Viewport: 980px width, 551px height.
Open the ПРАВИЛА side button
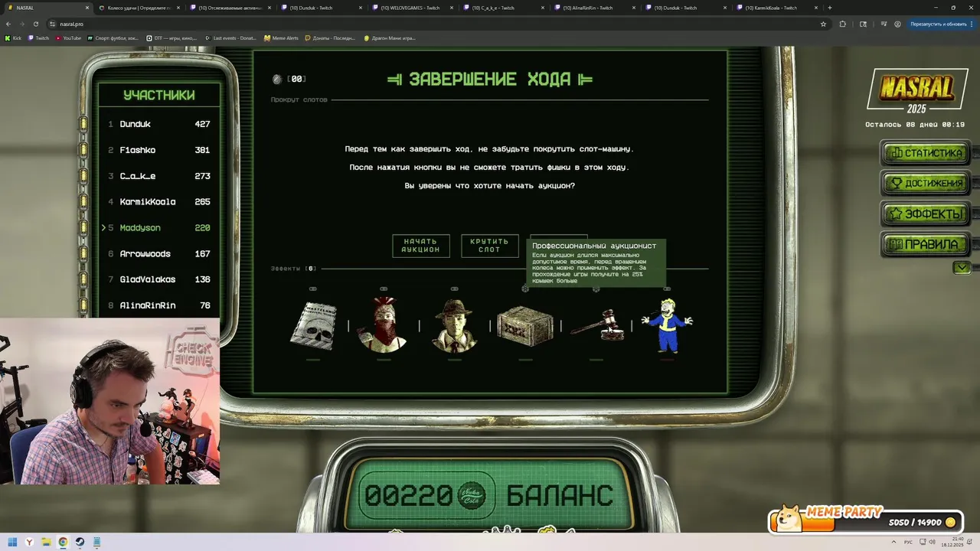[x=926, y=245]
